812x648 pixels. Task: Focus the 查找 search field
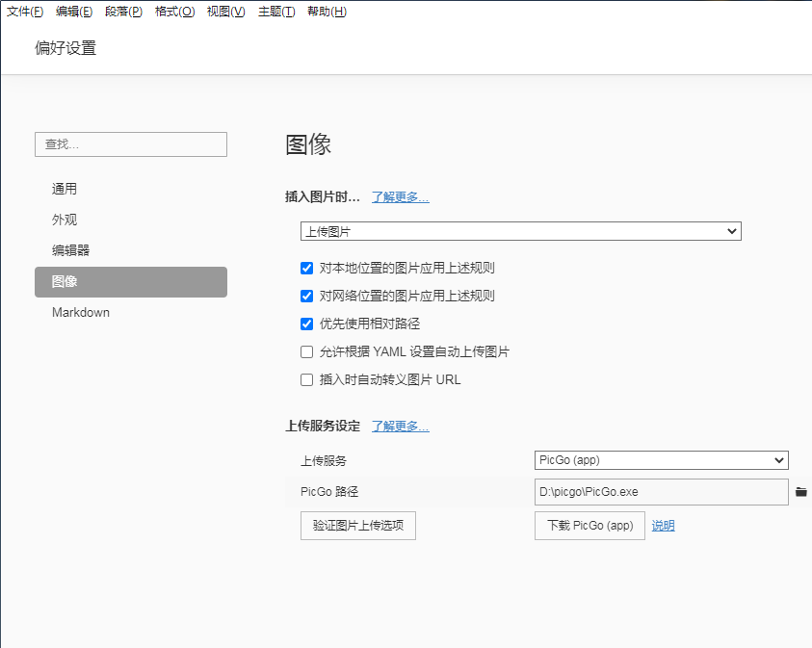(130, 144)
